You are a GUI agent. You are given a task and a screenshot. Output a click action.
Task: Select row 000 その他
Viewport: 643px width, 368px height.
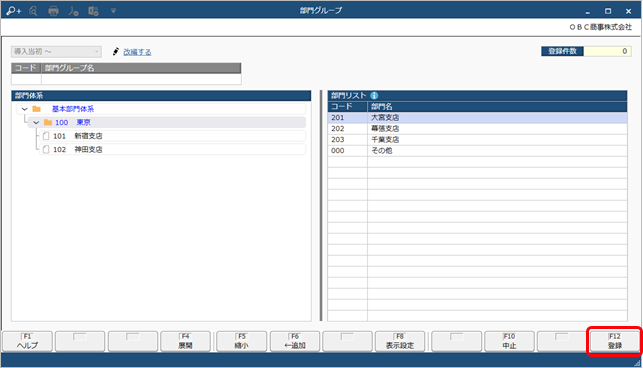coord(477,151)
